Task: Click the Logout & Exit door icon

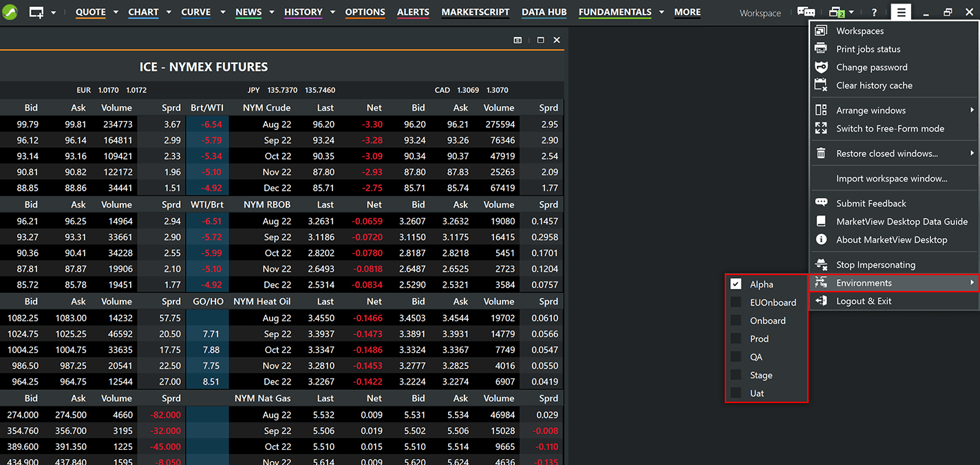Action: (x=821, y=301)
